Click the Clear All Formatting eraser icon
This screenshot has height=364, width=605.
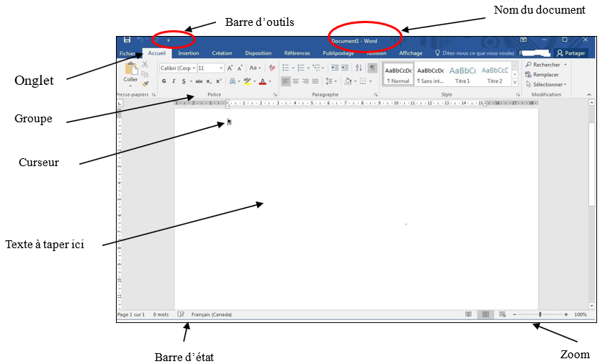click(272, 68)
